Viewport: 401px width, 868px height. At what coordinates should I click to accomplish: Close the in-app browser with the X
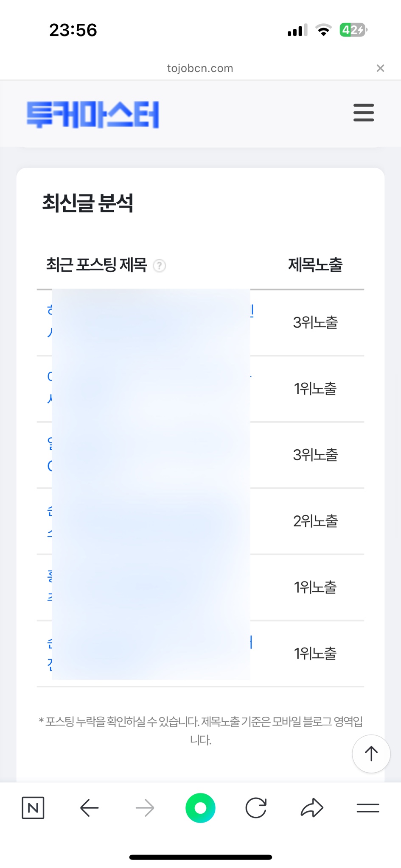click(380, 68)
